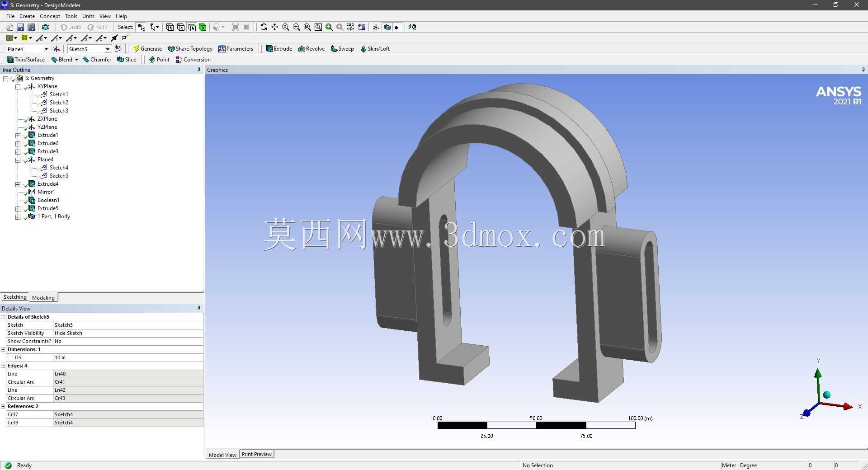Click the Redo button

pyautogui.click(x=98, y=27)
